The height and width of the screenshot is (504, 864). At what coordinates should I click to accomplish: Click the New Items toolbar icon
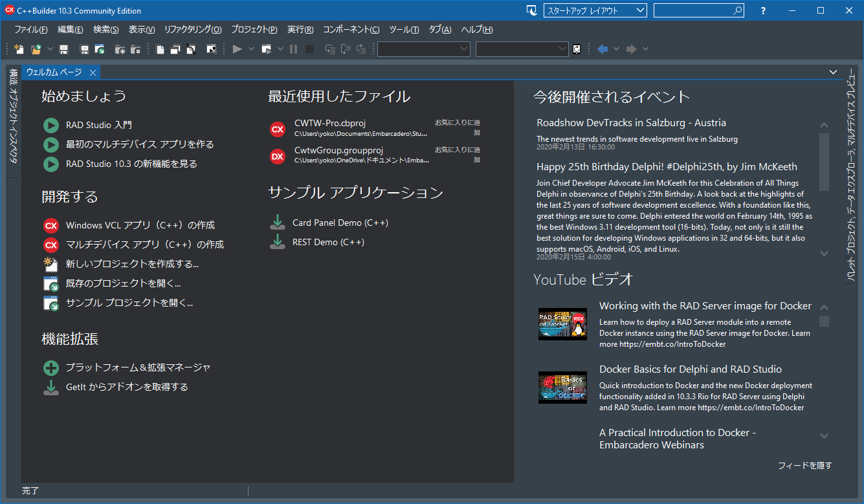[19, 49]
